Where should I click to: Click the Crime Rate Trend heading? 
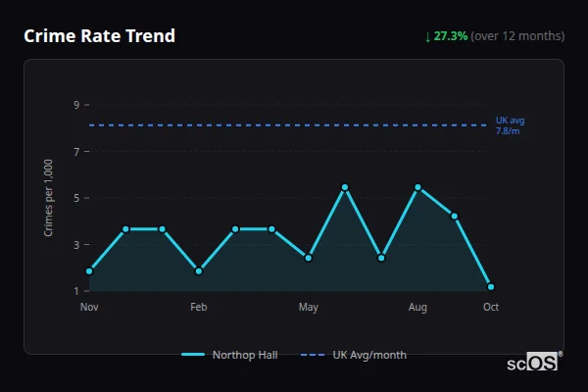click(x=99, y=36)
